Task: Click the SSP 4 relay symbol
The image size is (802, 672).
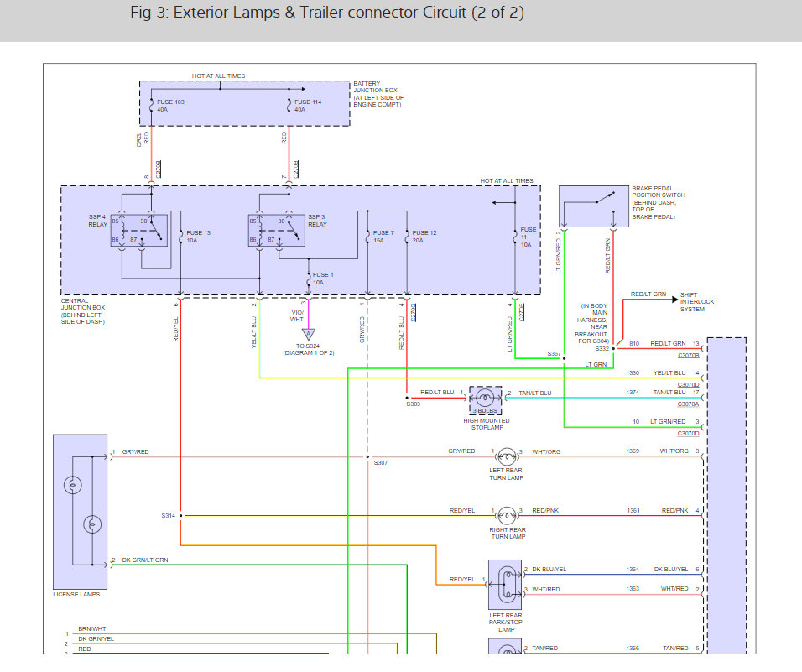Action: [x=139, y=231]
